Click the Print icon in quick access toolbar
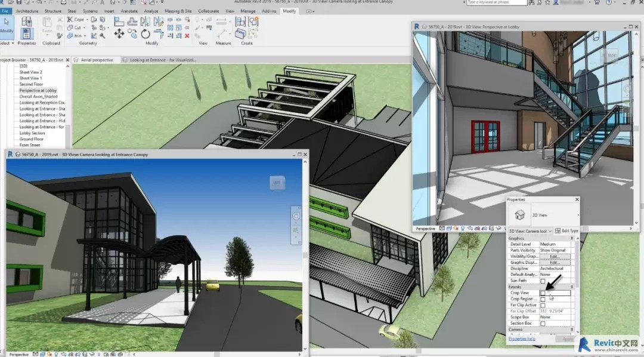The height and width of the screenshot is (357, 644). (x=64, y=2)
